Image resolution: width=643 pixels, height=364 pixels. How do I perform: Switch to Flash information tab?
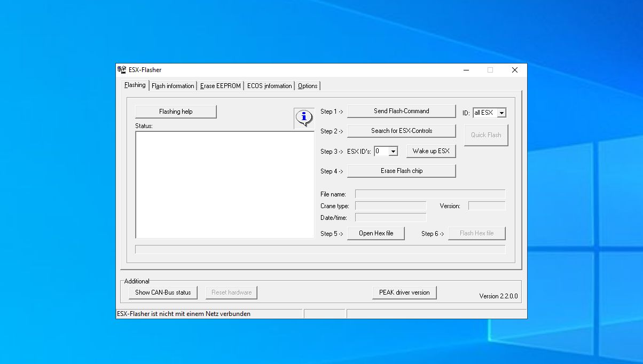click(x=172, y=86)
